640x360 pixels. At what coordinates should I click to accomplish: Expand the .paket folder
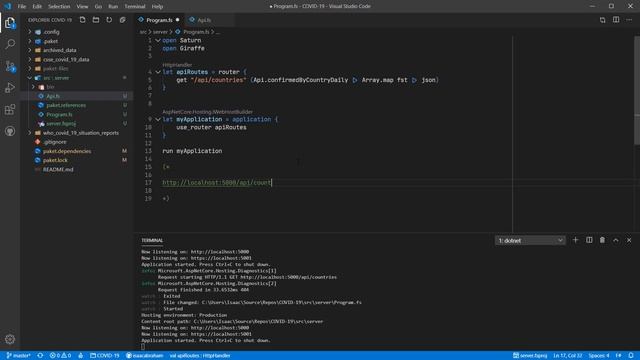(29, 41)
